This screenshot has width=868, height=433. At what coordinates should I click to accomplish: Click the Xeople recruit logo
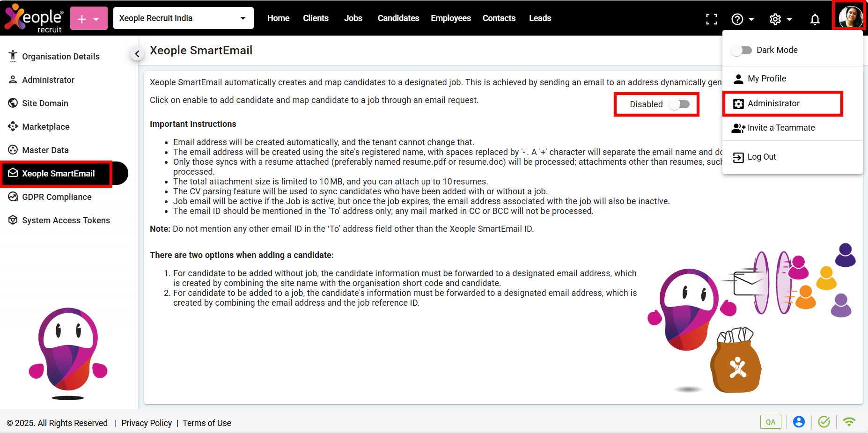(33, 18)
